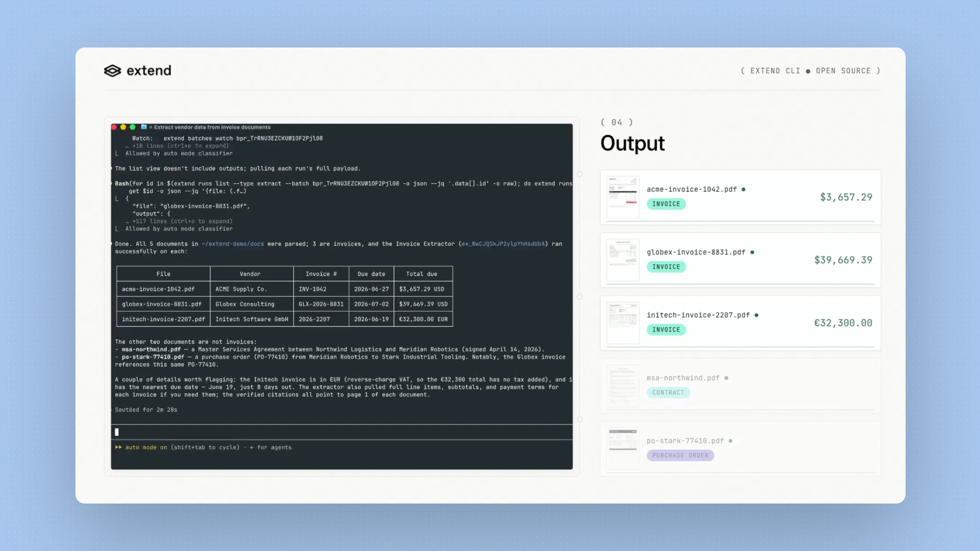Click the status dot beside msa-northwind.pdf
The image size is (980, 551).
[726, 378]
